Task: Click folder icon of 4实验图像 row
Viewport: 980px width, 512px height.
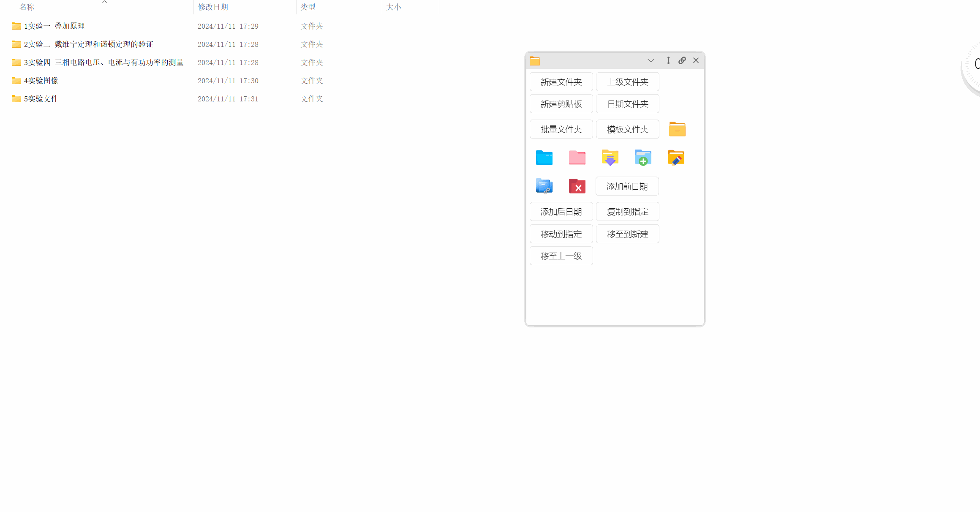Action: tap(16, 81)
